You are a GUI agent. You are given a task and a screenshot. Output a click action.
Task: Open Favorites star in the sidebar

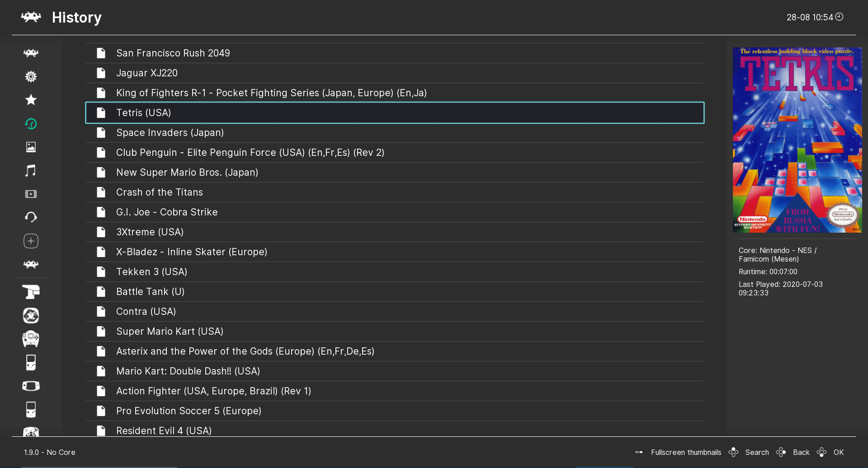pos(31,100)
